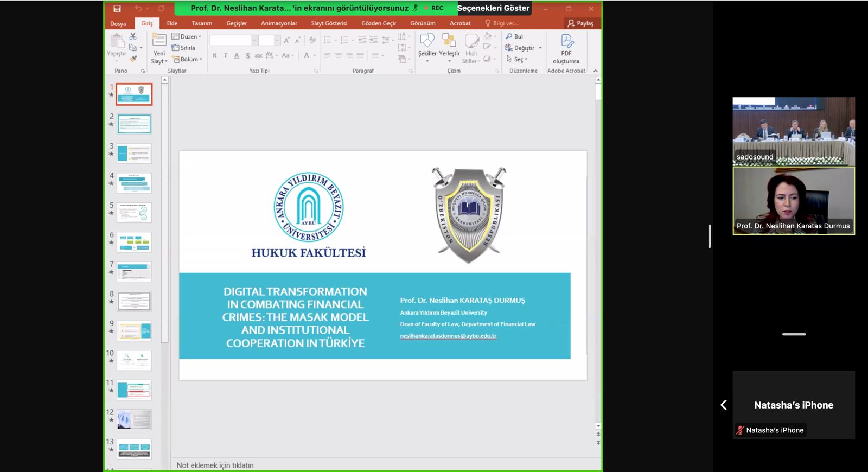Expand the Bölüm section dropdown
The width and height of the screenshot is (868, 472).
coord(188,59)
